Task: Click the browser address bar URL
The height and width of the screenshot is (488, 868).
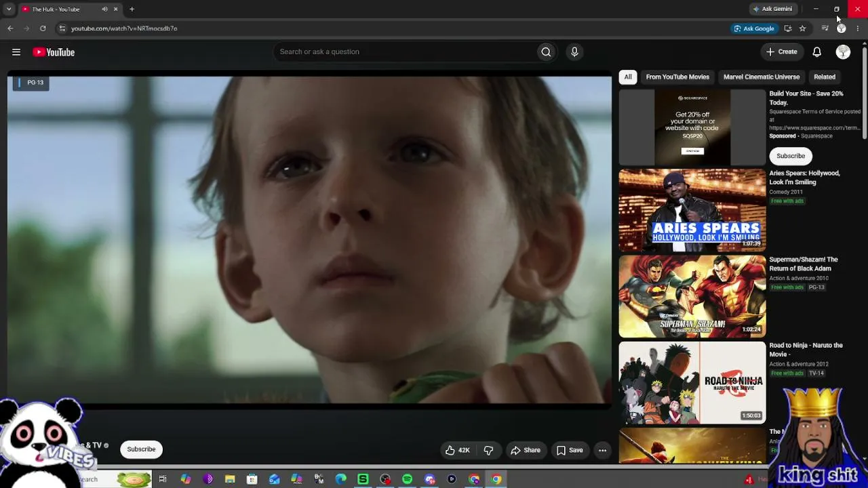Action: point(124,28)
